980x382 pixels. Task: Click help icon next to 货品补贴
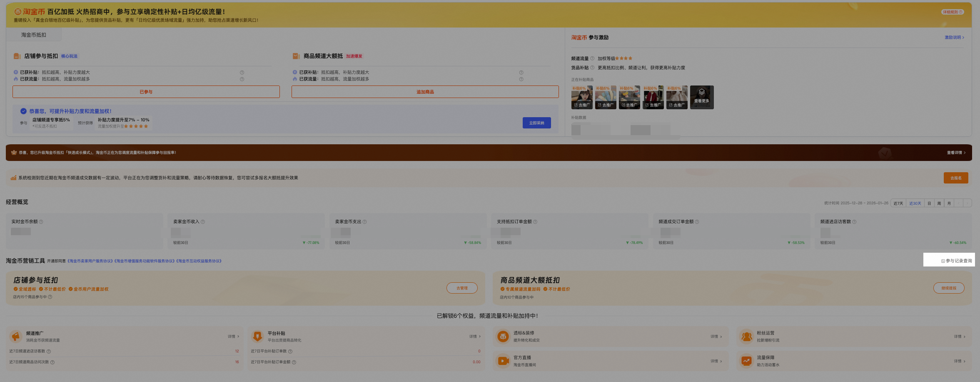coord(592,68)
